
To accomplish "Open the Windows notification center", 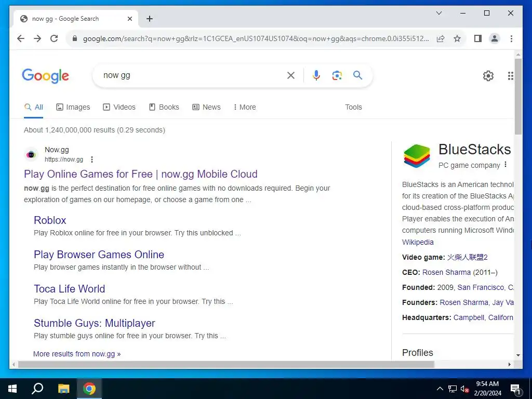I will [x=515, y=389].
